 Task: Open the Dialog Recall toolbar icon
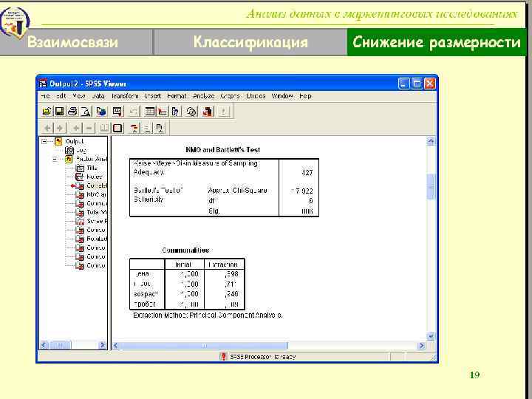117,112
